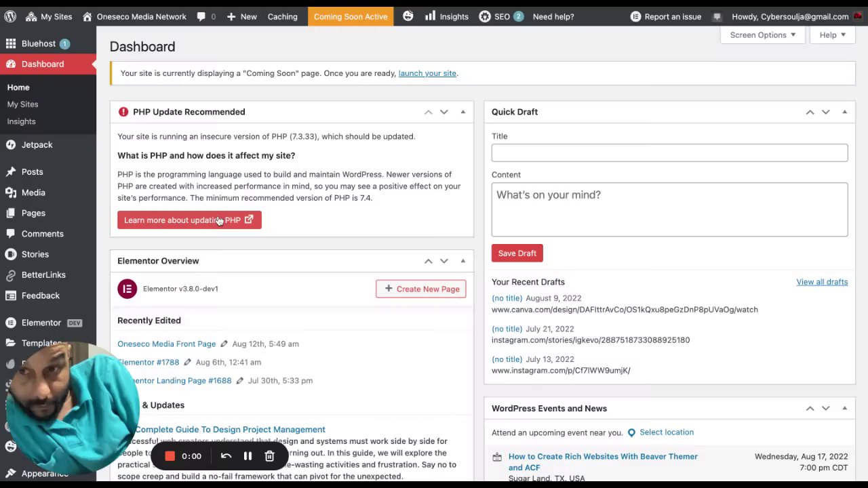
Task: Move the Elementor Overview panel up
Action: (429, 261)
